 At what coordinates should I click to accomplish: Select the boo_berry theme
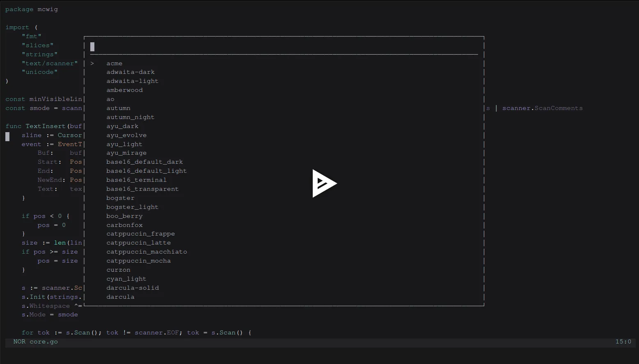coord(124,216)
